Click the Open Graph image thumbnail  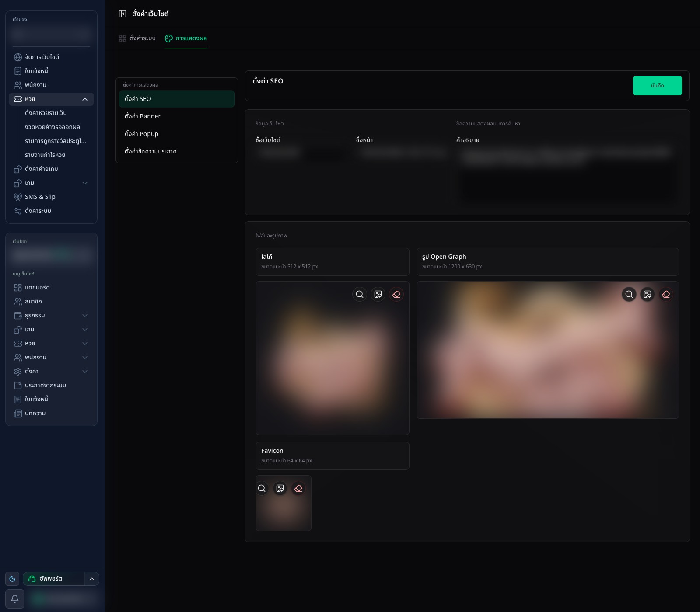[547, 350]
